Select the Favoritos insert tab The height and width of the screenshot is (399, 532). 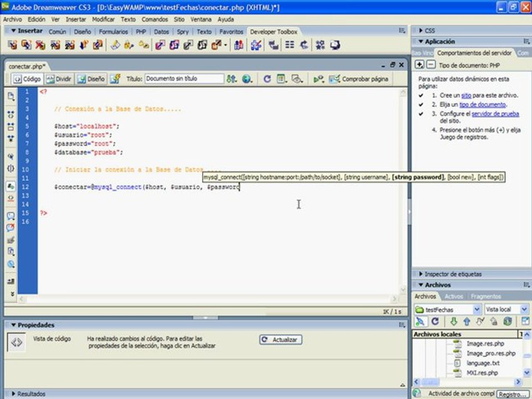231,32
